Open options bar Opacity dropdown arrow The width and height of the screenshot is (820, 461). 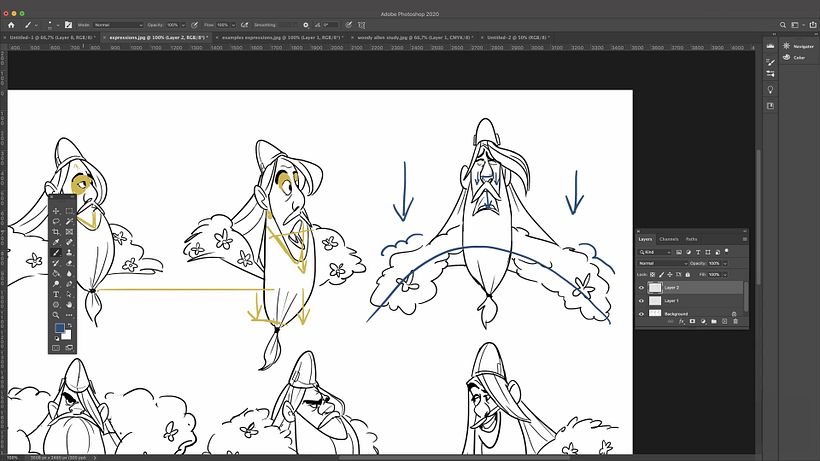pos(183,25)
